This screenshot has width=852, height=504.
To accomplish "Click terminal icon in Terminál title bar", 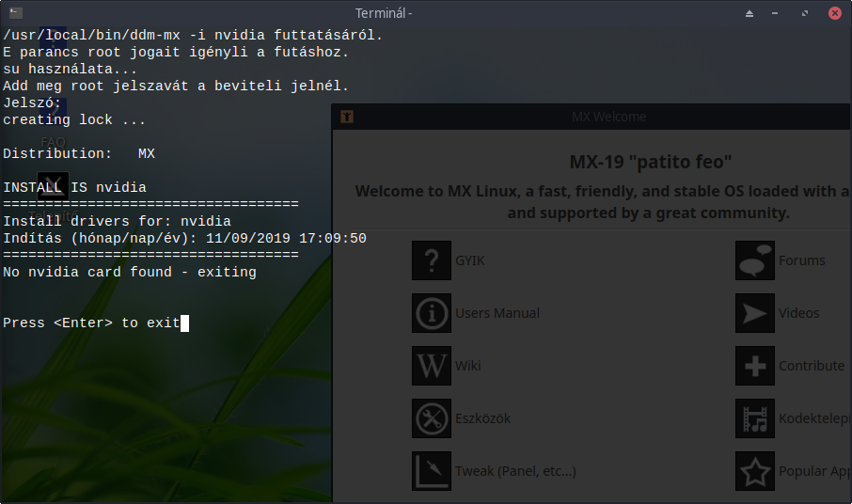I will (x=16, y=12).
